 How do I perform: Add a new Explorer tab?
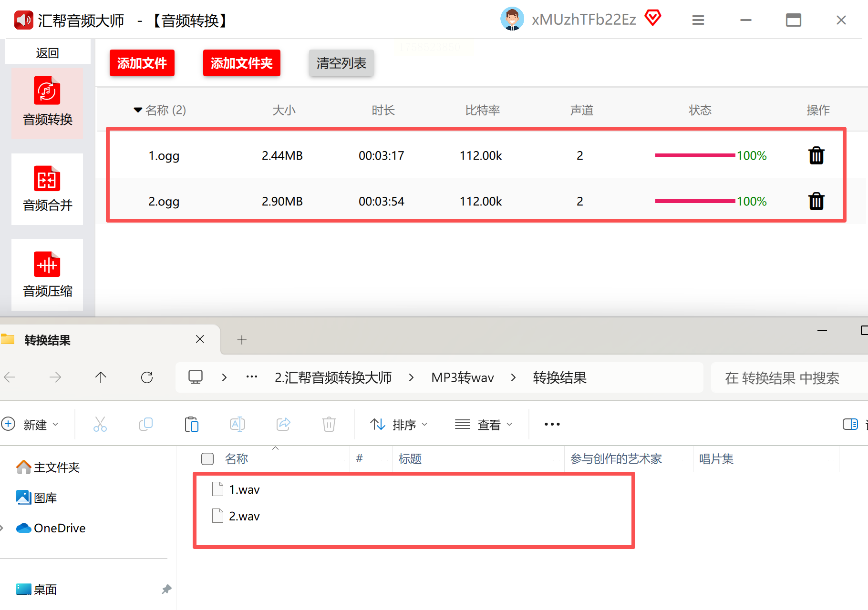[242, 340]
